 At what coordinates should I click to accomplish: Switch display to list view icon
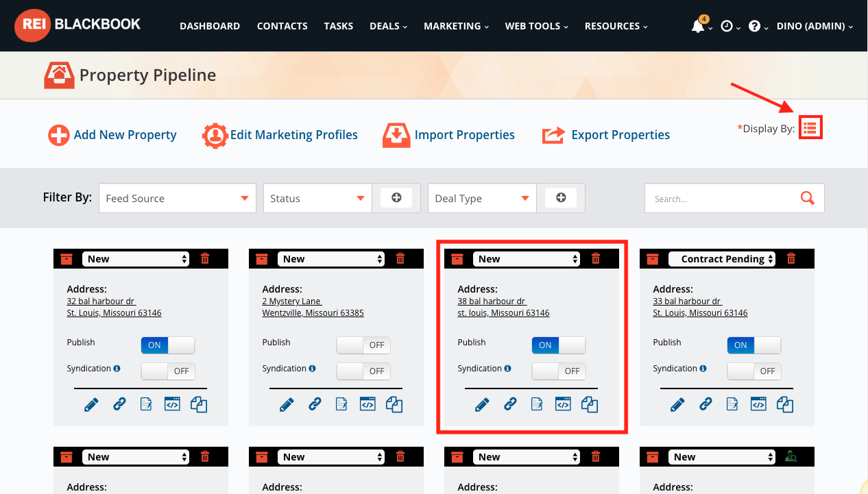(x=810, y=127)
